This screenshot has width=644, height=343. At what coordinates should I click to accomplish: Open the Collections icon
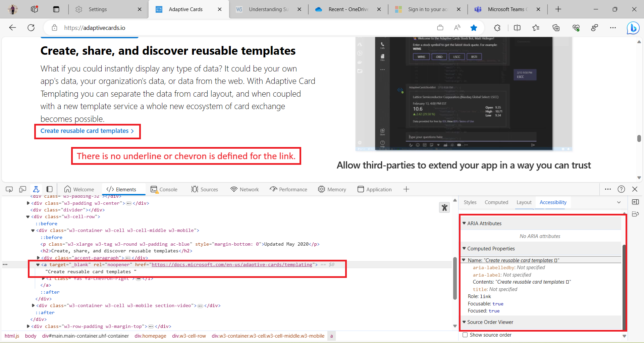556,28
